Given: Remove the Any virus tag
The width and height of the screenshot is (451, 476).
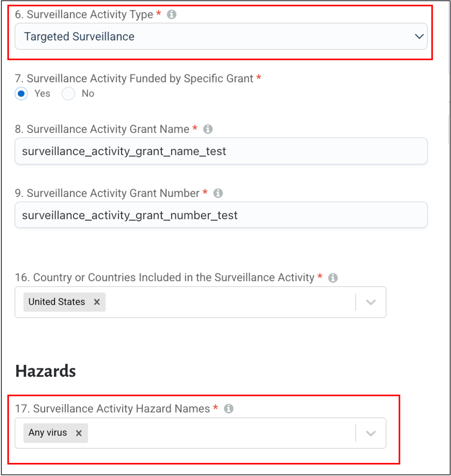Looking at the screenshot, I should [79, 433].
